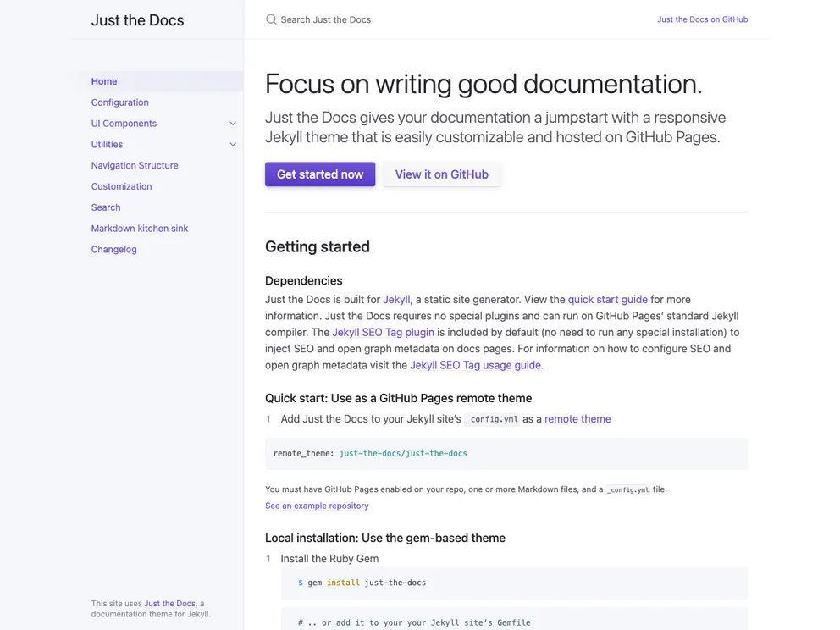The width and height of the screenshot is (840, 630).
Task: Click See an example repository link
Action: click(316, 506)
